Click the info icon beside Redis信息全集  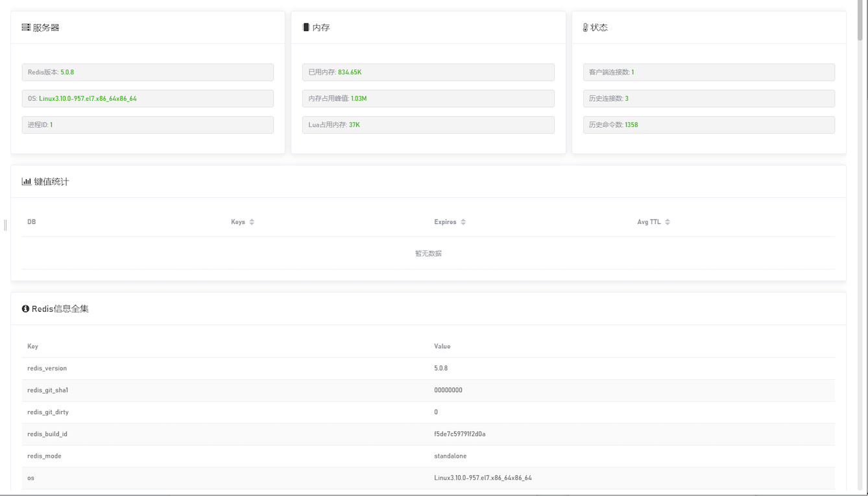click(x=26, y=309)
